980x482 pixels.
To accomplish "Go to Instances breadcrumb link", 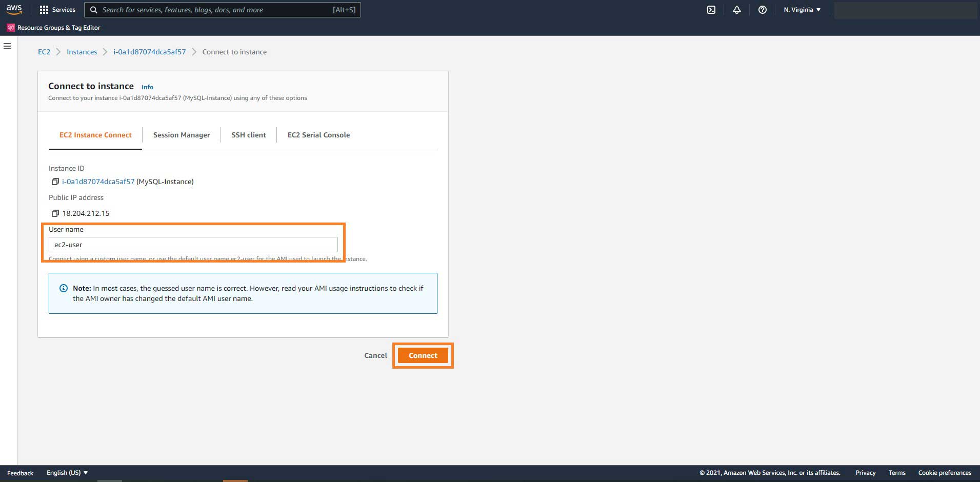I will [82, 52].
